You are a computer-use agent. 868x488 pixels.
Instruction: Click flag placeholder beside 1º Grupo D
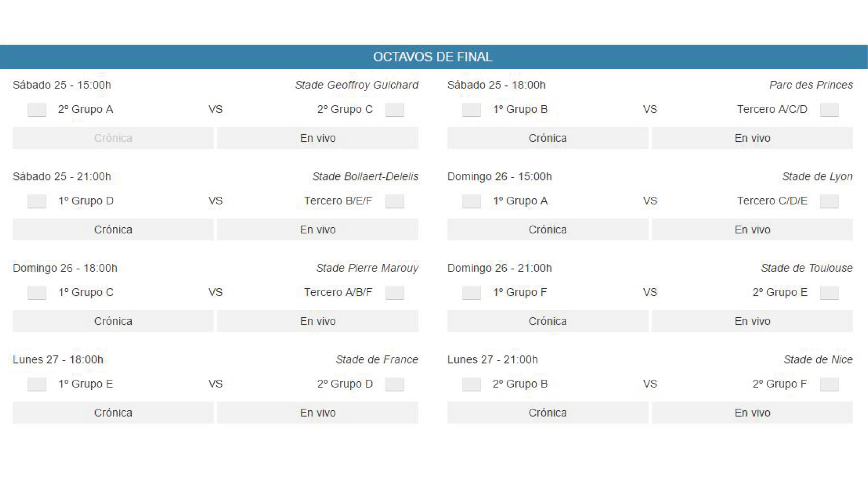pyautogui.click(x=37, y=201)
